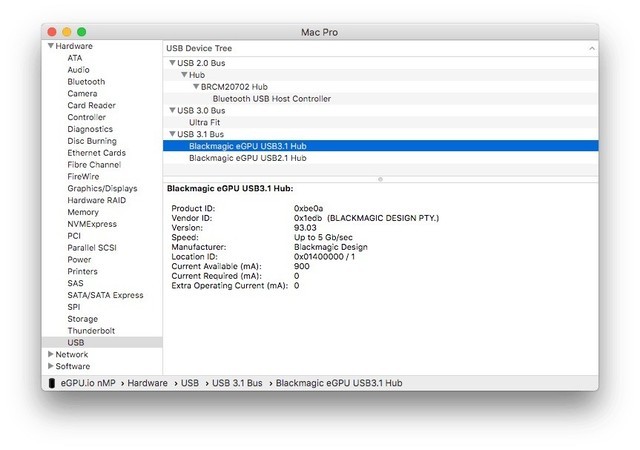The height and width of the screenshot is (450, 640).
Task: Click the green zoom window button
Action: [82, 32]
